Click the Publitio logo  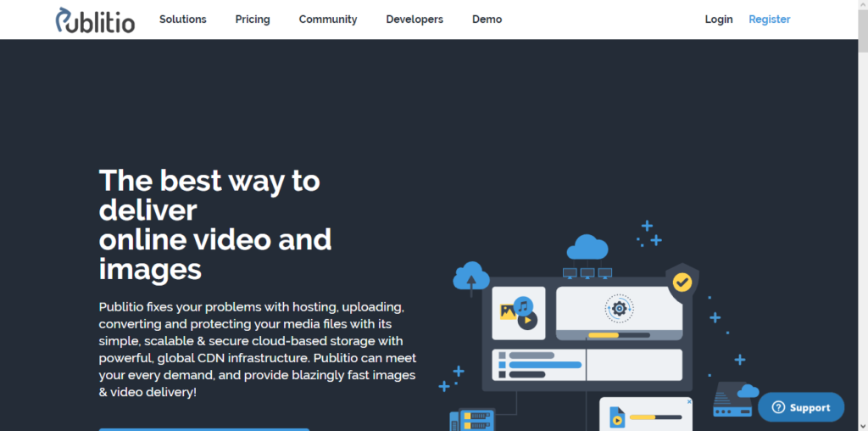pos(95,20)
